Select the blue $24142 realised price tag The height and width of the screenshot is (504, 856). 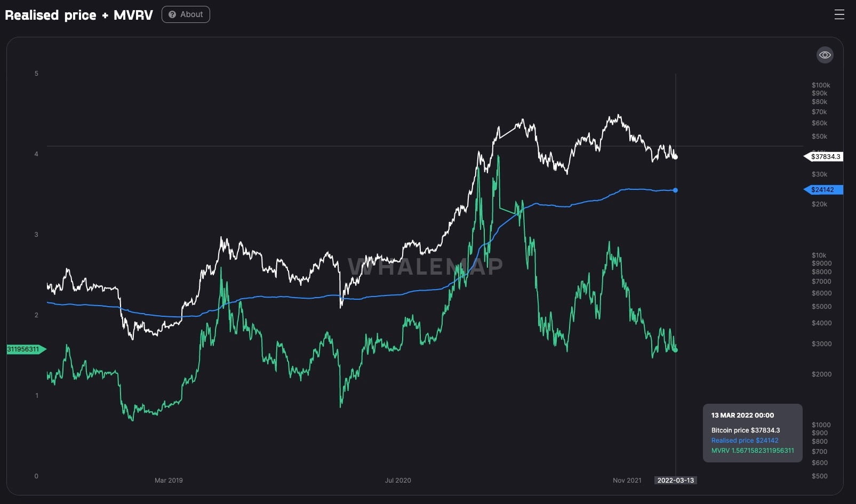coord(824,190)
